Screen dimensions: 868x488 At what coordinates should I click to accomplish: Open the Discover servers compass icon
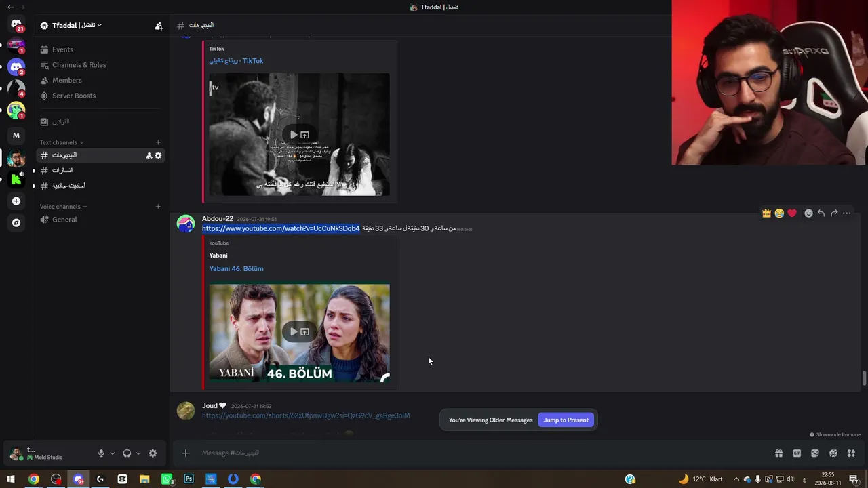16,222
